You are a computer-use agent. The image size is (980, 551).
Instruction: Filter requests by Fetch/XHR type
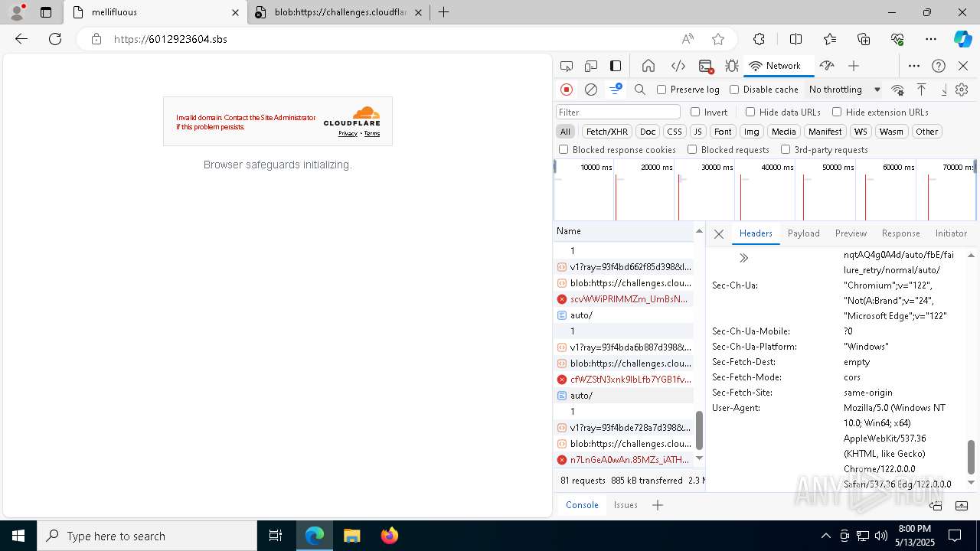coord(607,132)
